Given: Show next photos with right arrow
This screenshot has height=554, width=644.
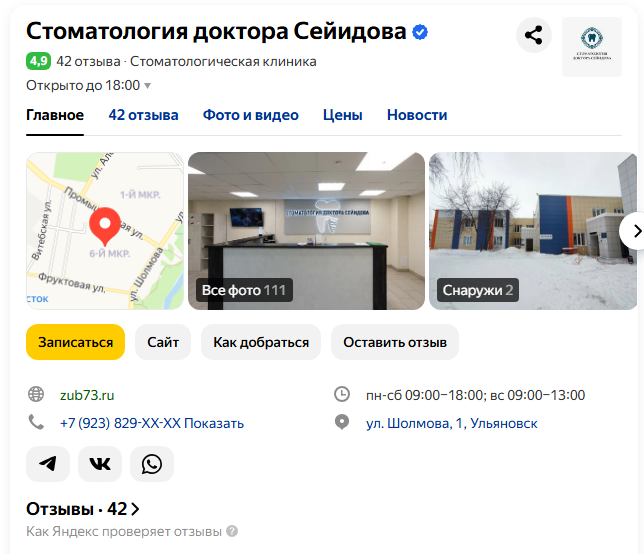Looking at the screenshot, I should click(x=635, y=231).
